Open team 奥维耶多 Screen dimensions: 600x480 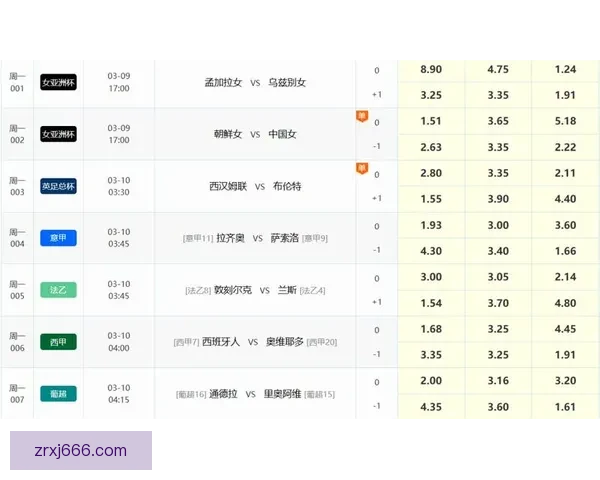point(285,342)
